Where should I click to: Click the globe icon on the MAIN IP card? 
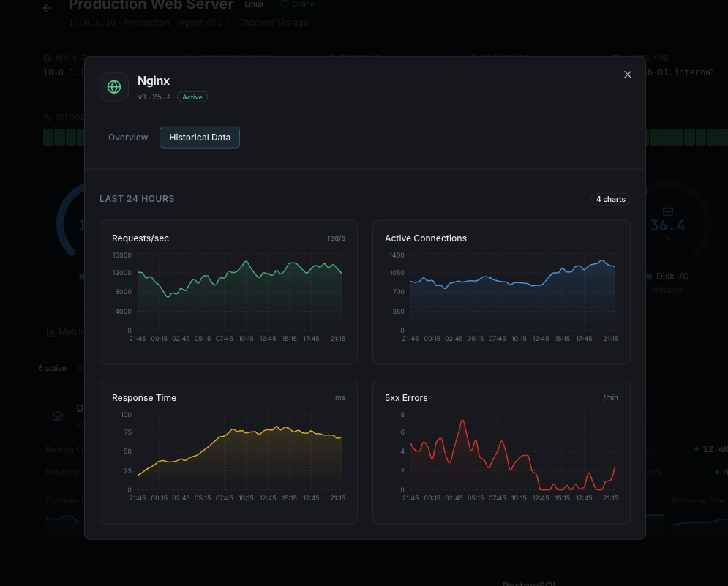coord(47,57)
